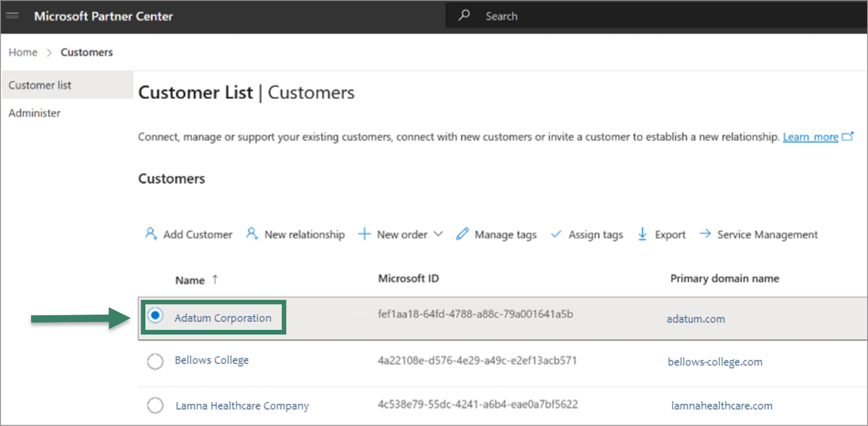Open the Customer list sidebar item
Image resolution: width=868 pixels, height=426 pixels.
tap(40, 85)
